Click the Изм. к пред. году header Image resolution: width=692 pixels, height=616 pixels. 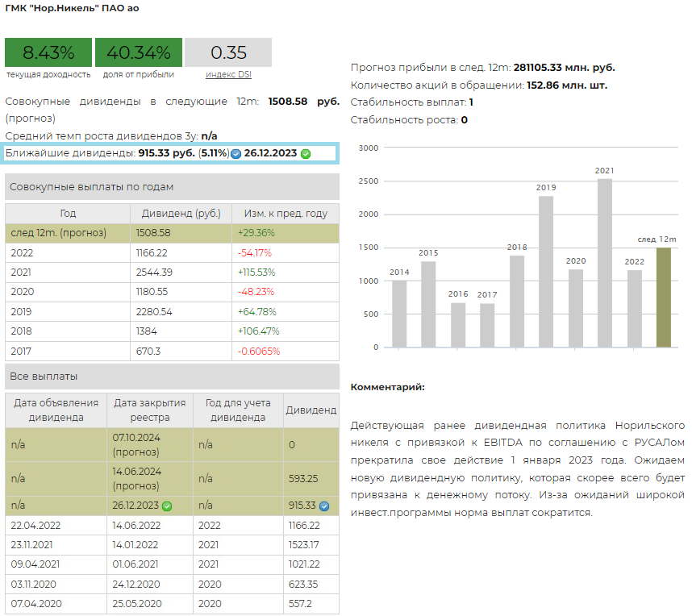click(286, 214)
